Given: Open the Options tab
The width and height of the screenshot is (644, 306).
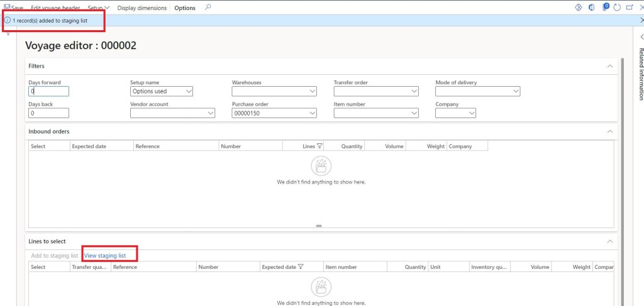Looking at the screenshot, I should [x=185, y=8].
